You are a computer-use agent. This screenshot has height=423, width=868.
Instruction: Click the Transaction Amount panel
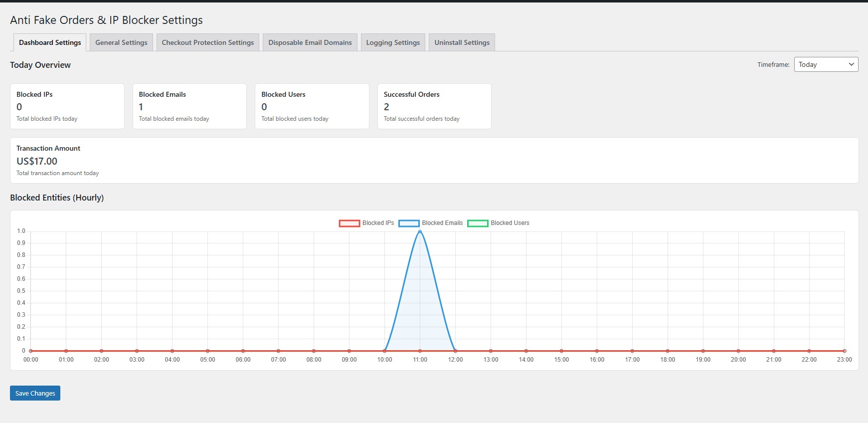434,160
